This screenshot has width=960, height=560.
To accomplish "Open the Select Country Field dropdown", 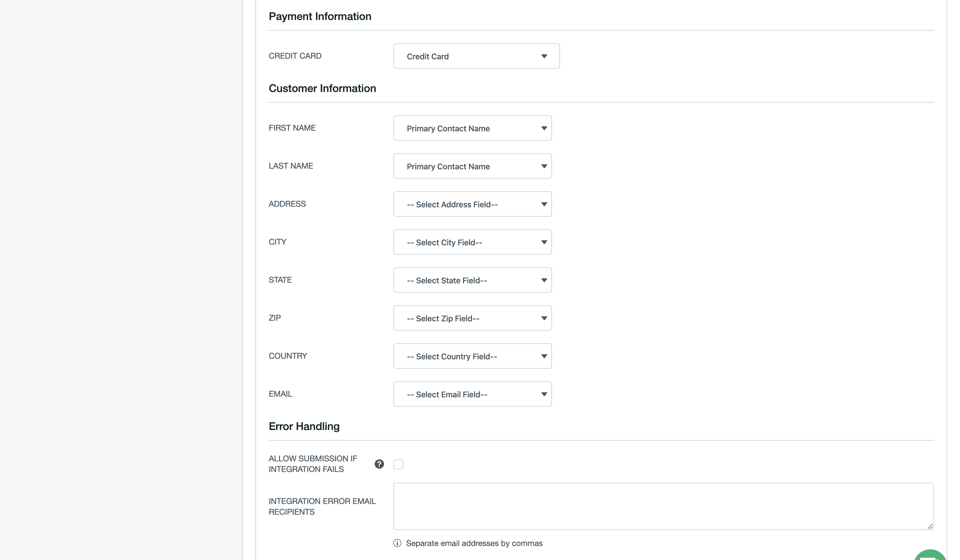I will click(x=472, y=356).
